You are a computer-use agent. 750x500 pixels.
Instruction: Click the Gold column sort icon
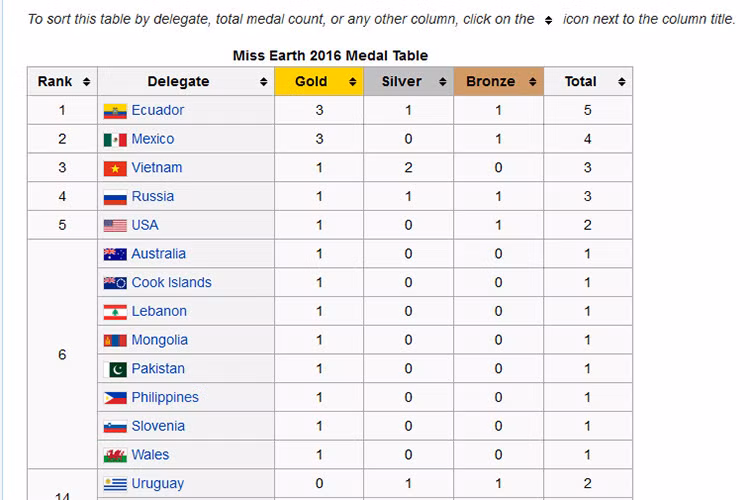coord(353,82)
